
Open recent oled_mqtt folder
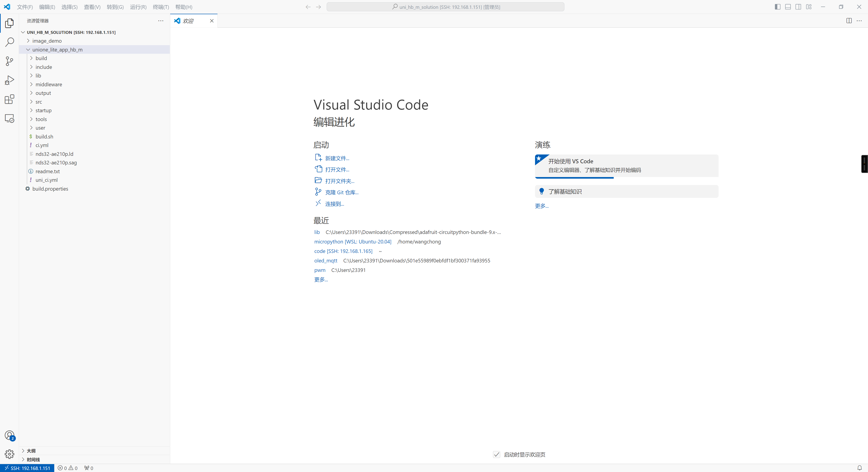coord(325,261)
